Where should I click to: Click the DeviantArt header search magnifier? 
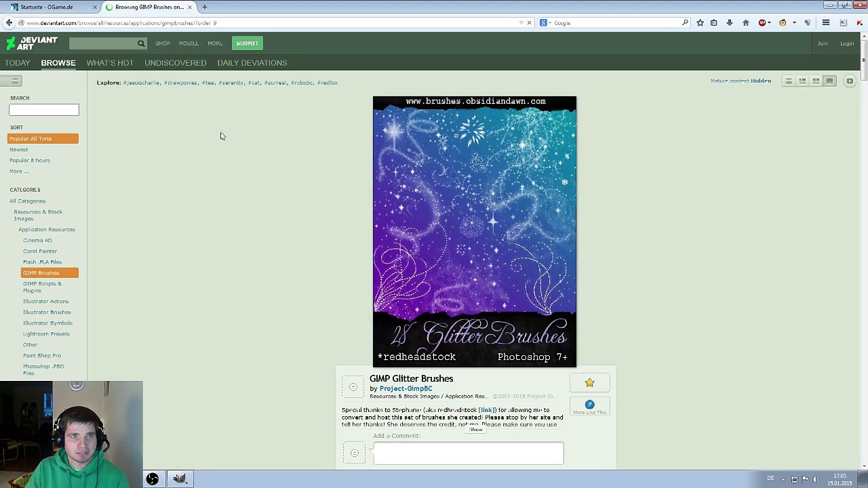pos(141,43)
